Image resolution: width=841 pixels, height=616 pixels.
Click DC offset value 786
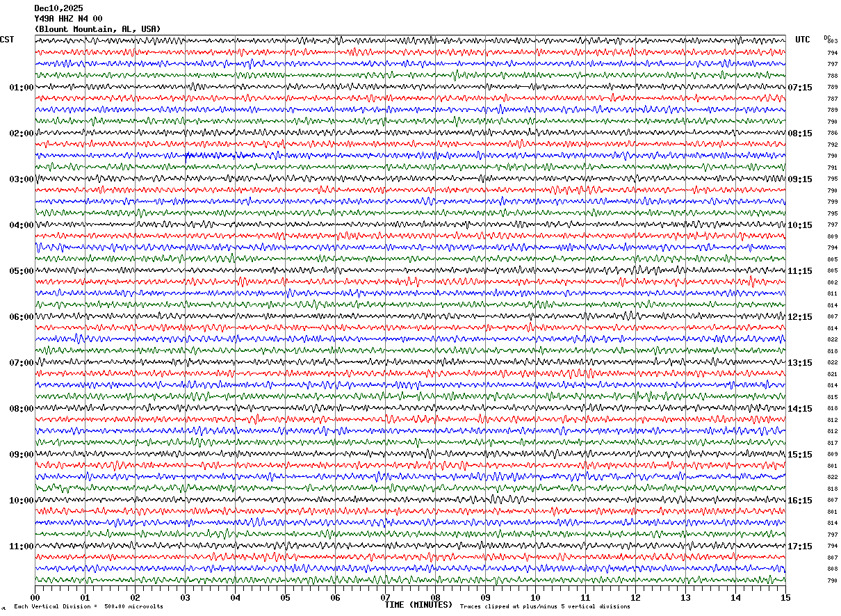832,133
